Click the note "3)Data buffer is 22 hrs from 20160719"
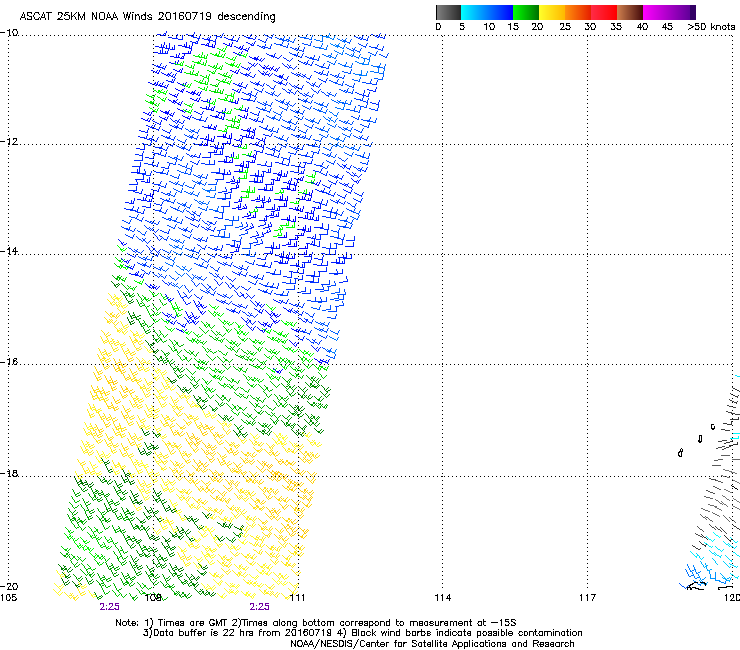740x650 pixels. [x=237, y=633]
